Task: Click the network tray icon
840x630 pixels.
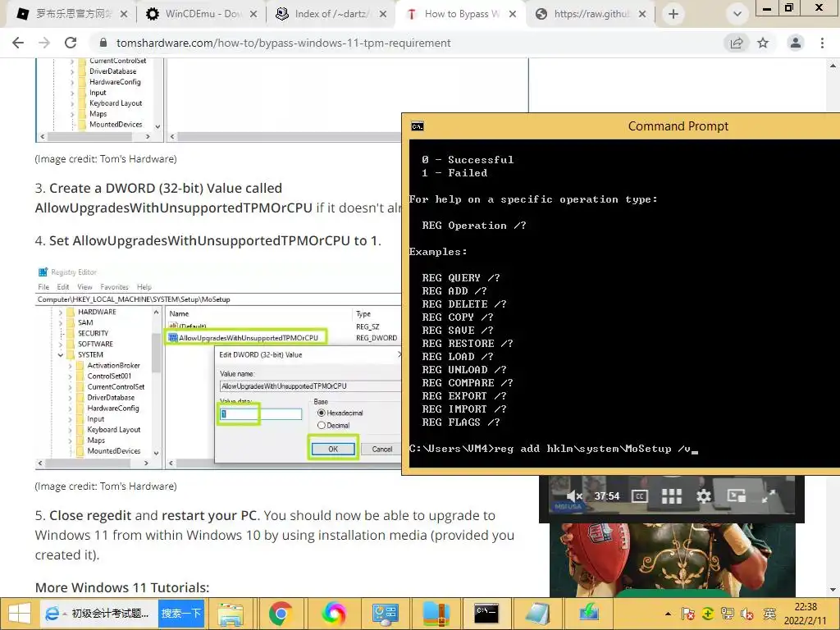Action: click(x=728, y=614)
